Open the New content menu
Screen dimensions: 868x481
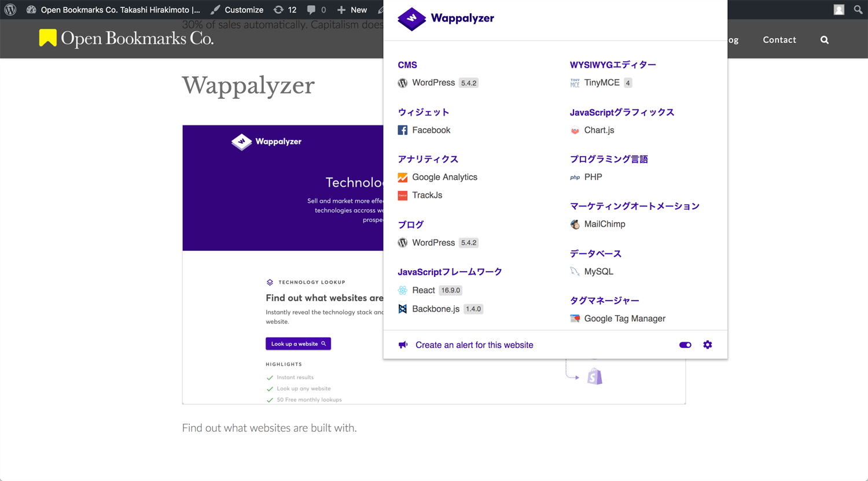352,10
